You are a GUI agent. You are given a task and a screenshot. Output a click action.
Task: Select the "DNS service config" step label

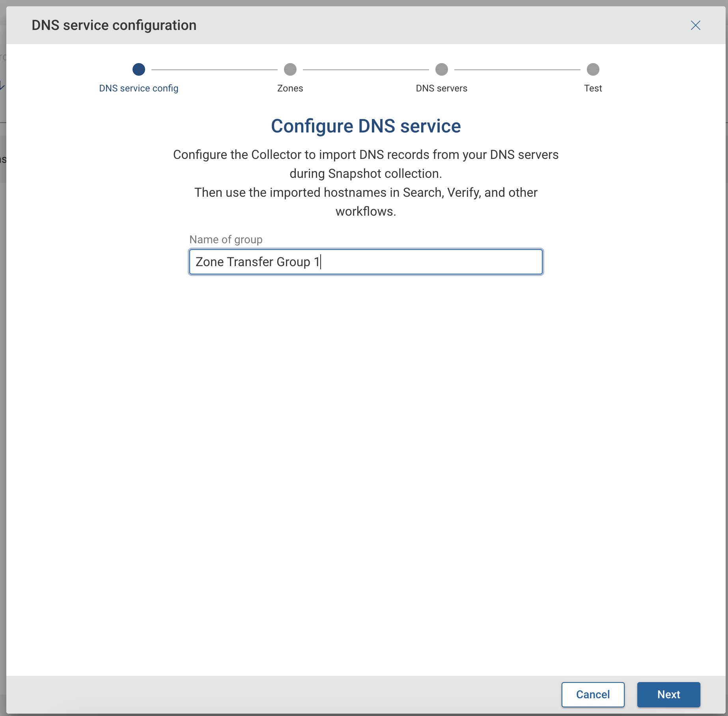pos(139,88)
